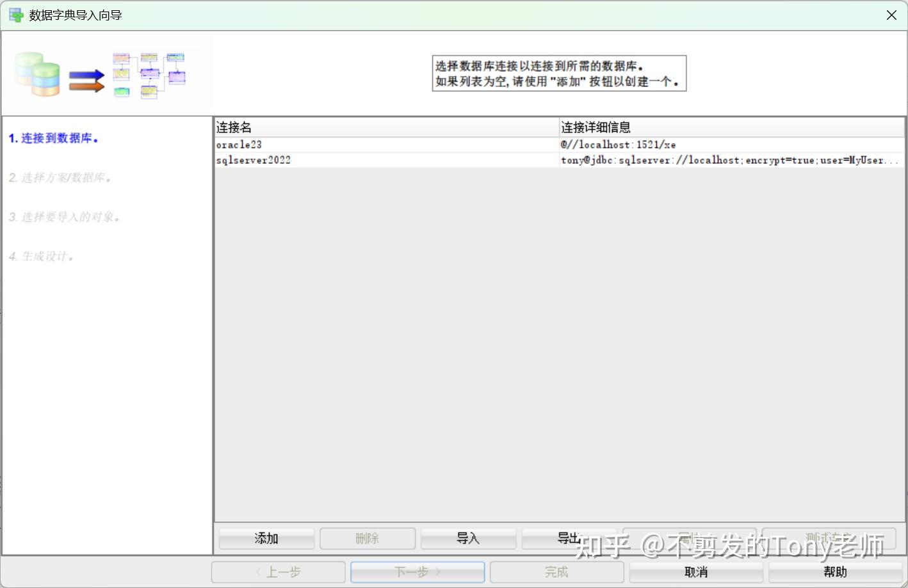Click the 导出 button

point(569,538)
